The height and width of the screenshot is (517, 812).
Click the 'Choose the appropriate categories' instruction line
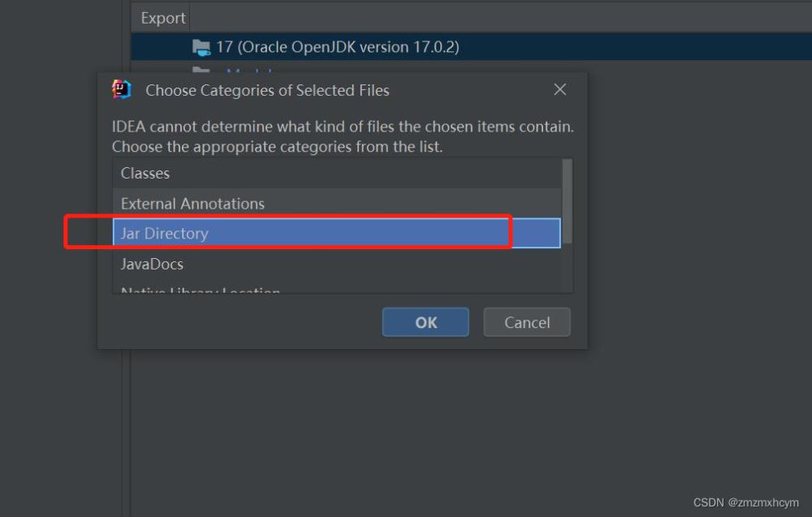click(277, 147)
